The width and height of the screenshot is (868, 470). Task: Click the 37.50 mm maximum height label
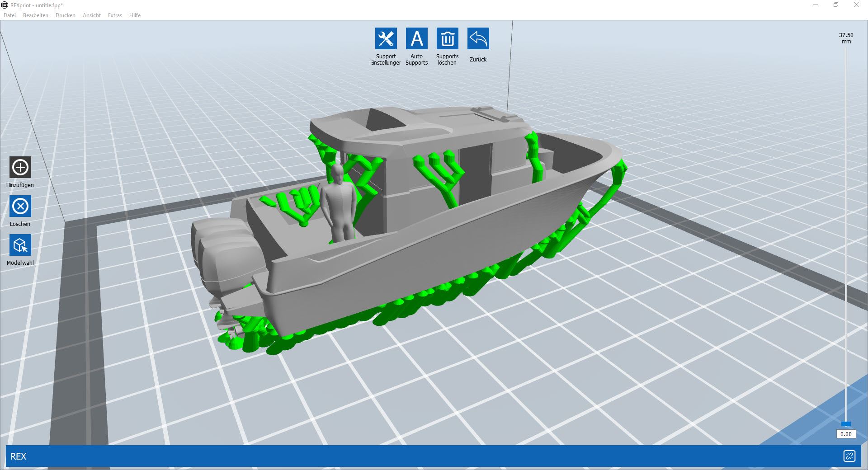click(x=846, y=38)
